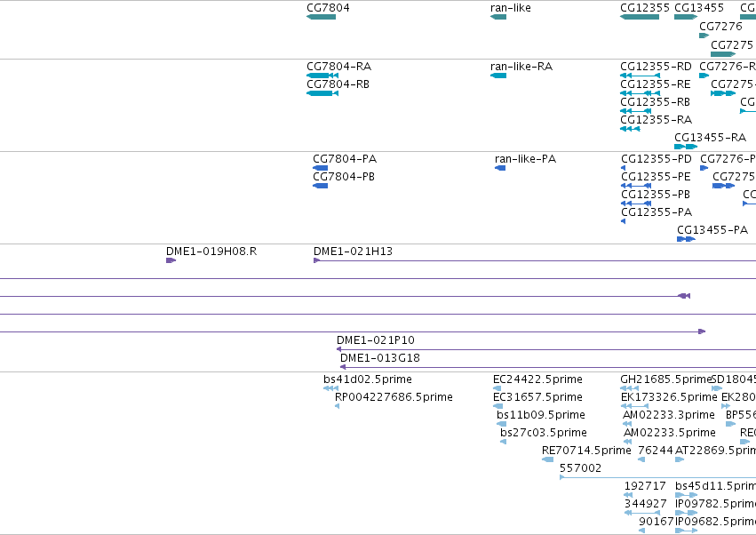This screenshot has width=756, height=535.
Task: Click BAC label DME1-013G18
Action: pos(380,358)
